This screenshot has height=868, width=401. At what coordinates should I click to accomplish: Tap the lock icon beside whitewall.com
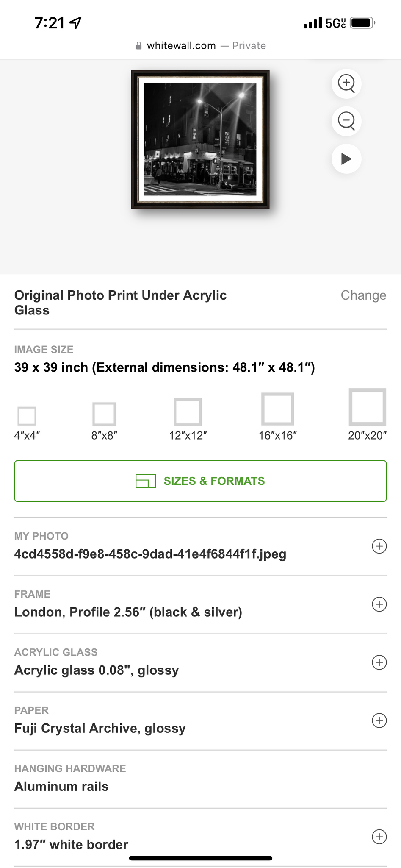click(138, 46)
